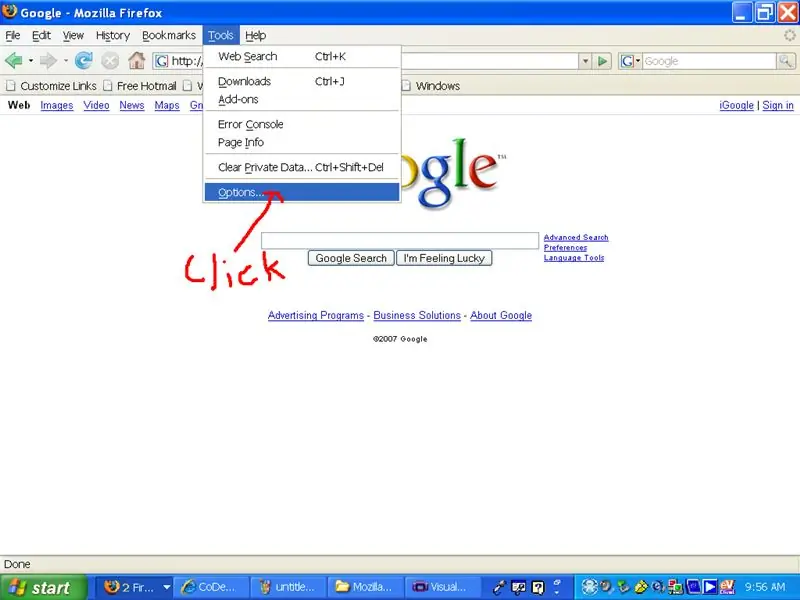Open the iGoogle link

point(736,105)
